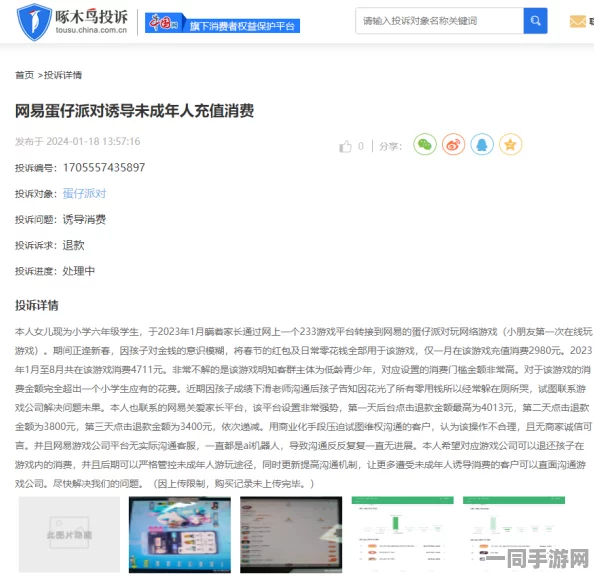Click complaint number 1705557435897
The width and height of the screenshot is (594, 577).
coord(104,167)
